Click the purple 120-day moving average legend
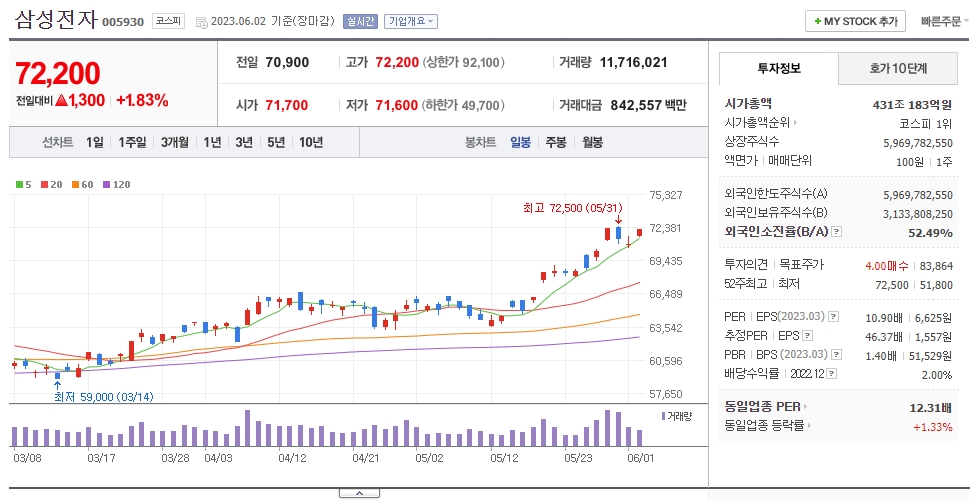The image size is (977, 500). coord(117,185)
